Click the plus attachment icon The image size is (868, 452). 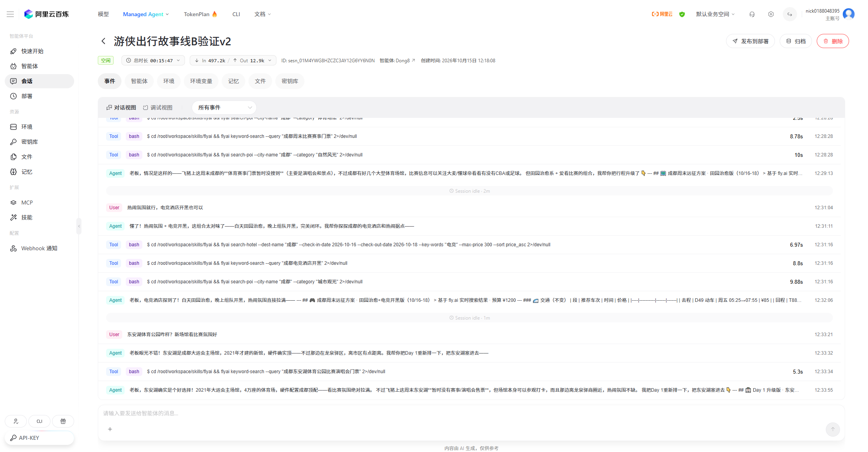110,429
